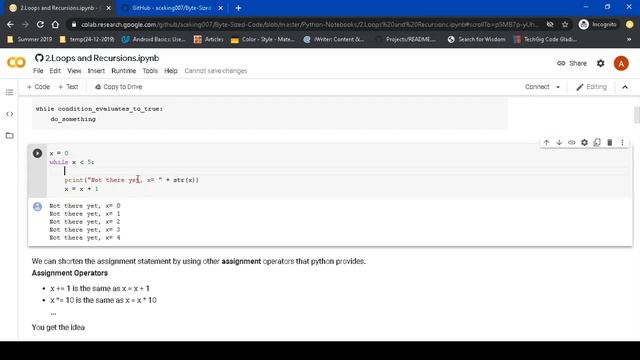
Task: Open Incognito profile indicator
Action: [598, 24]
